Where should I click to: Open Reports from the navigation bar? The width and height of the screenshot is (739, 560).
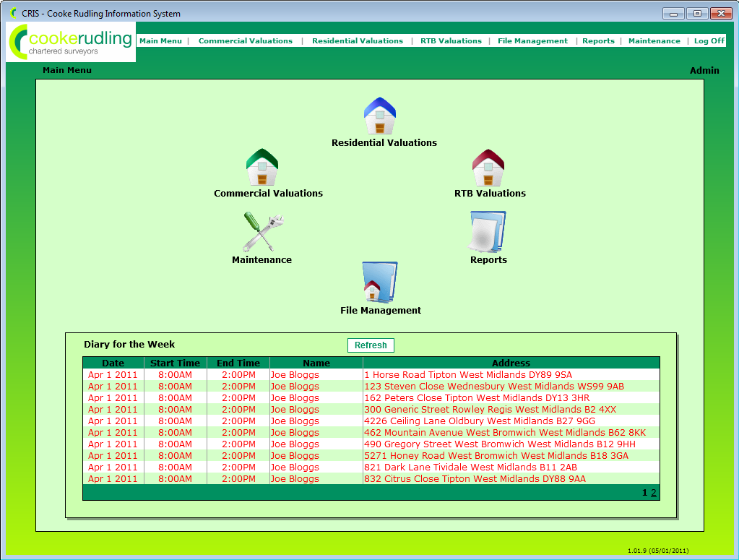(x=599, y=41)
